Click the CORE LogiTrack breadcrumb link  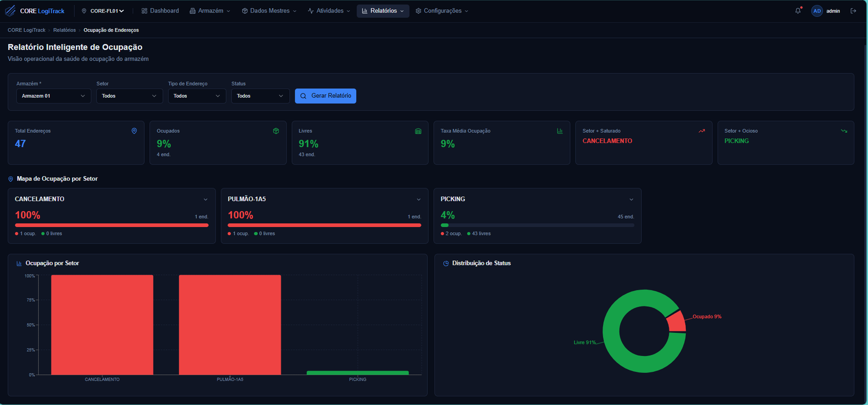point(27,30)
